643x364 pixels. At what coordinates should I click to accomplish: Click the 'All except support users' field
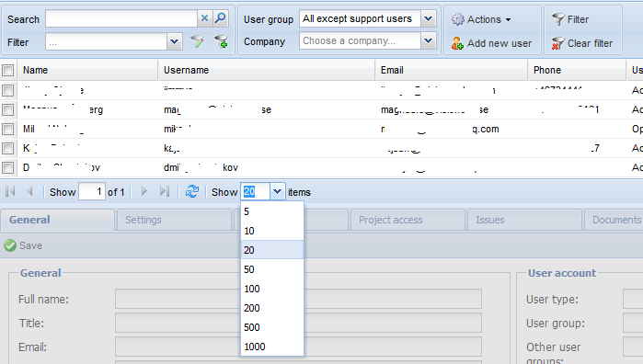pyautogui.click(x=360, y=18)
